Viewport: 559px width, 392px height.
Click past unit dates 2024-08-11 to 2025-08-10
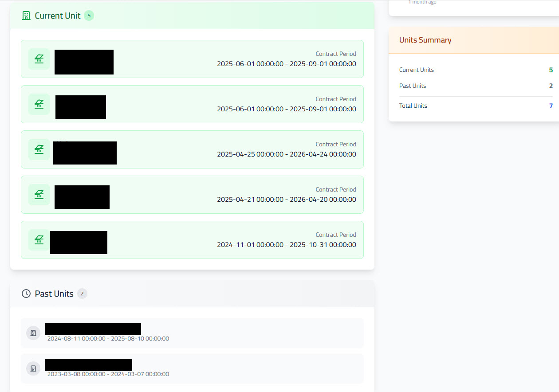click(108, 338)
